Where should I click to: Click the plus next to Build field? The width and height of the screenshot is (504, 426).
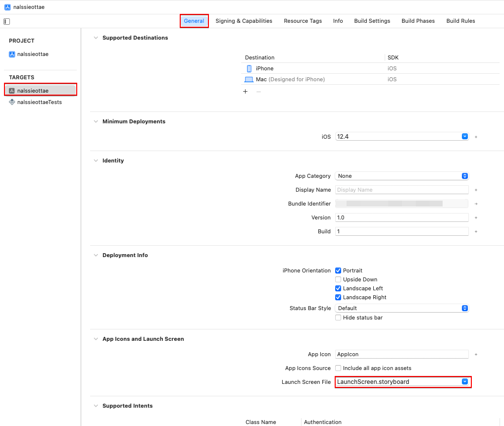[x=476, y=231]
